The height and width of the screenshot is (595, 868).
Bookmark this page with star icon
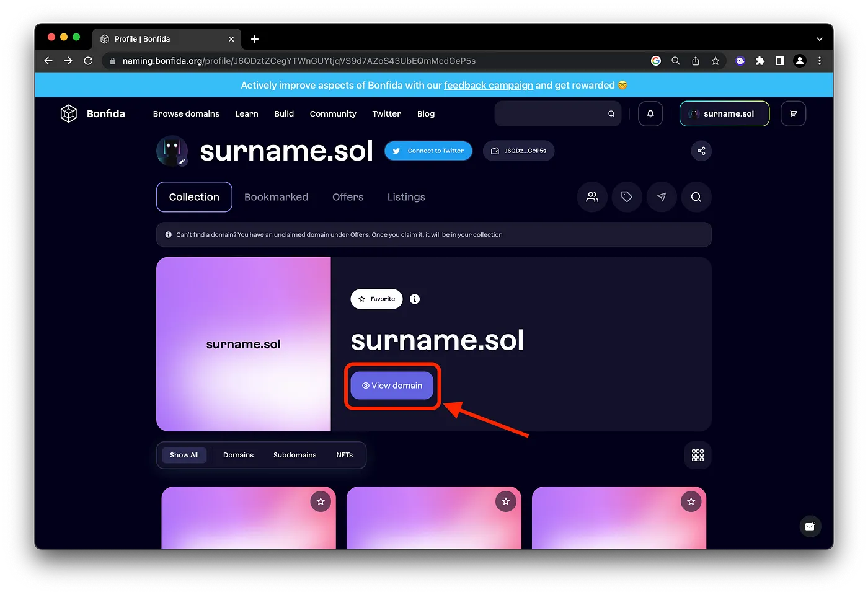pyautogui.click(x=715, y=61)
